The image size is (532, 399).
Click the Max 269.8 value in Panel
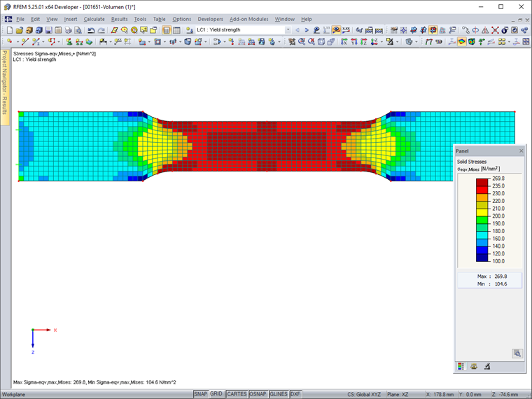coord(500,276)
